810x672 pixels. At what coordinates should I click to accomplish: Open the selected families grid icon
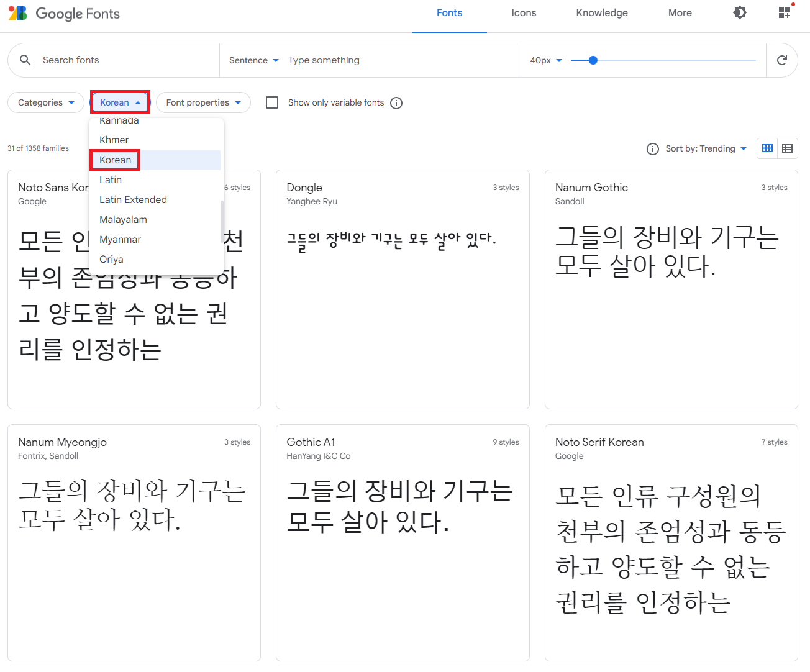click(x=785, y=12)
